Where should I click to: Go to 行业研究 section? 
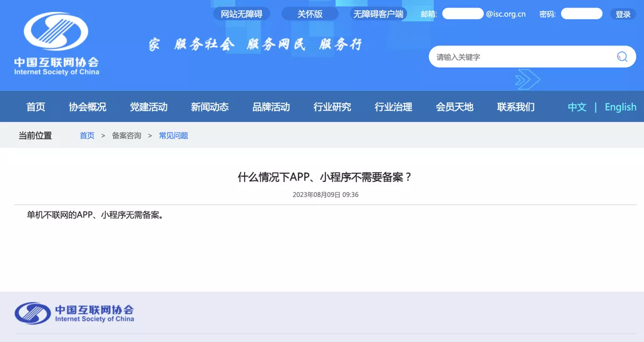click(332, 107)
